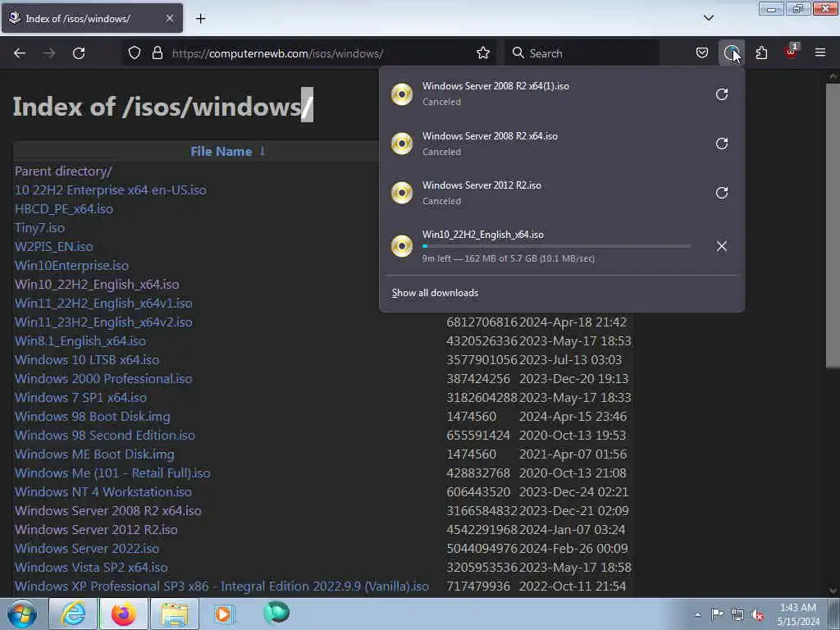Download Windows XP Professional SP3 x86 Integral Edition
840x630 pixels.
(x=221, y=586)
